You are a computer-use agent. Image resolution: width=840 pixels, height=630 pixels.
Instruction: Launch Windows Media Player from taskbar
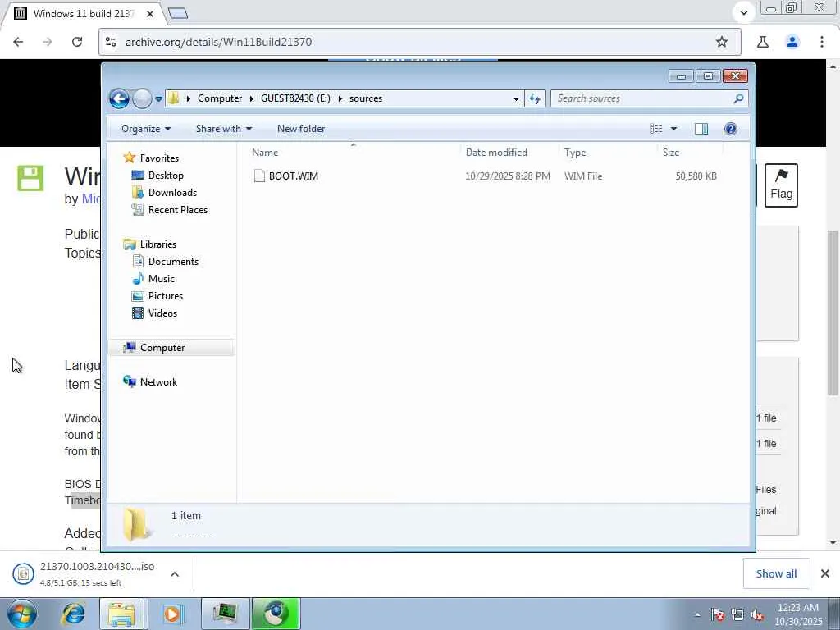pos(172,614)
